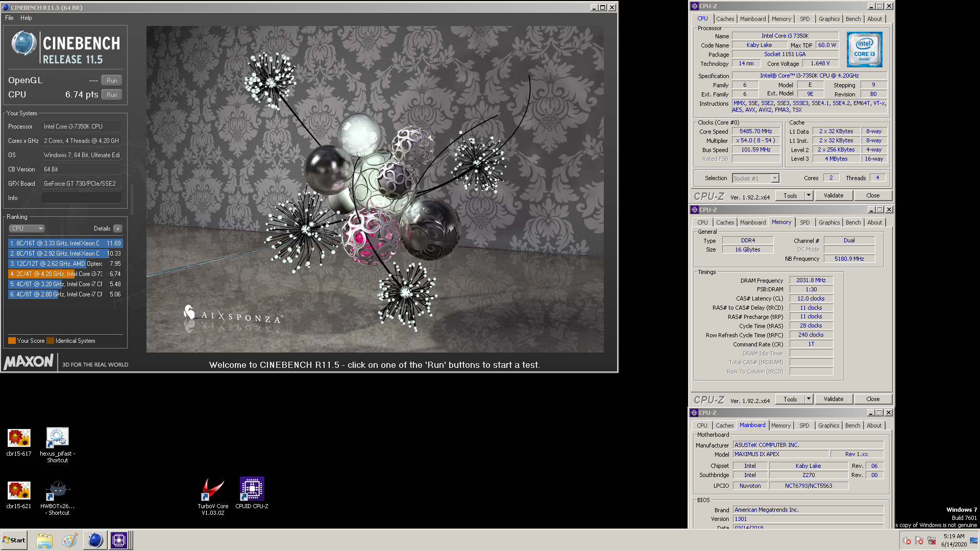
Task: Switch to Caches tab in top CPU-Z
Action: 725,19
